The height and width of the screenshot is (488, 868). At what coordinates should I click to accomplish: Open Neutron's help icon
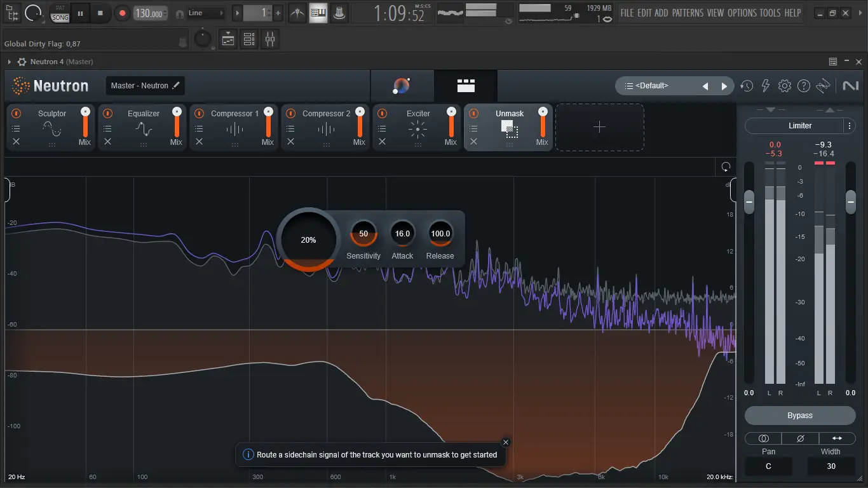coord(803,85)
